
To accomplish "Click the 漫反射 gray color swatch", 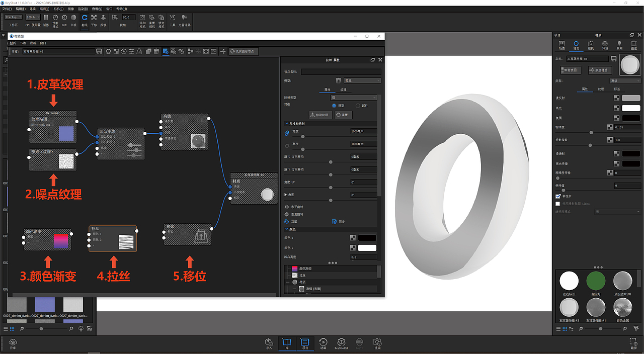I will (x=631, y=98).
